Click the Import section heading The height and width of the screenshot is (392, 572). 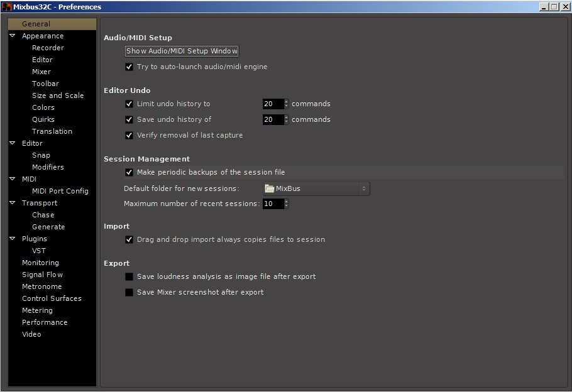116,226
